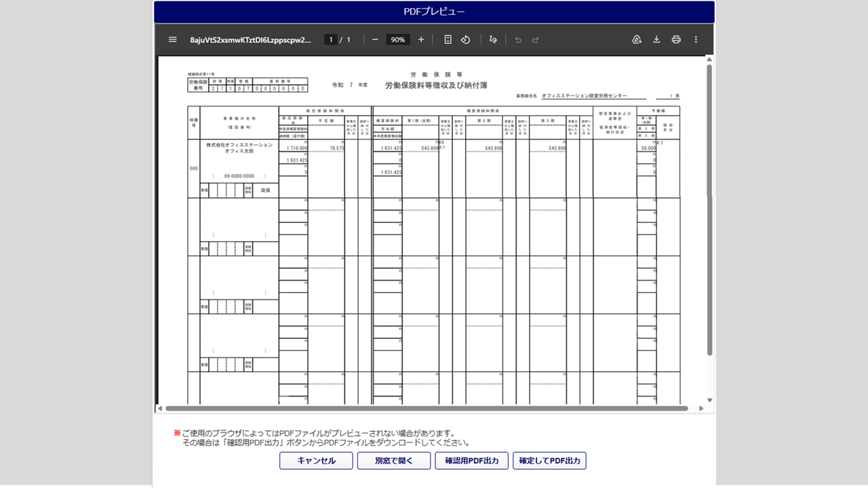Click the 確定してPDF出力 button

pyautogui.click(x=549, y=461)
